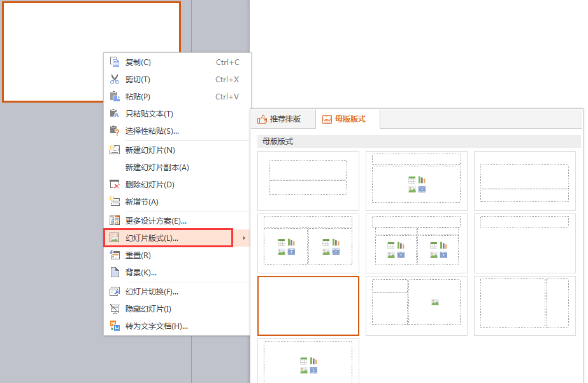Select the blank layout thumbnail
The height and width of the screenshot is (383, 588).
coord(308,306)
